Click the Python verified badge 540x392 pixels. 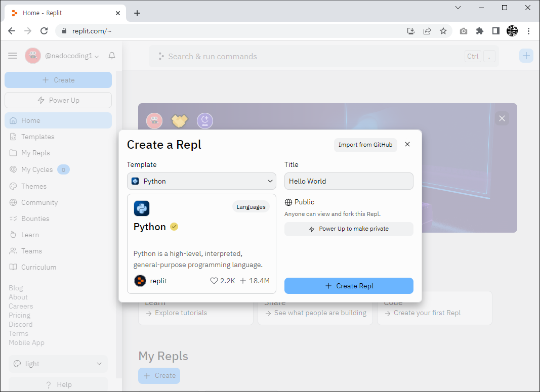point(174,227)
